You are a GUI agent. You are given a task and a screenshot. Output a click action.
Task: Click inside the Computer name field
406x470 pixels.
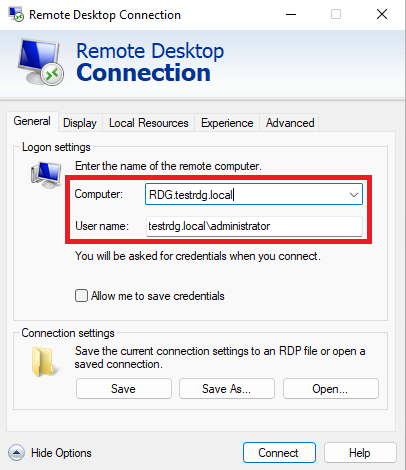point(247,194)
